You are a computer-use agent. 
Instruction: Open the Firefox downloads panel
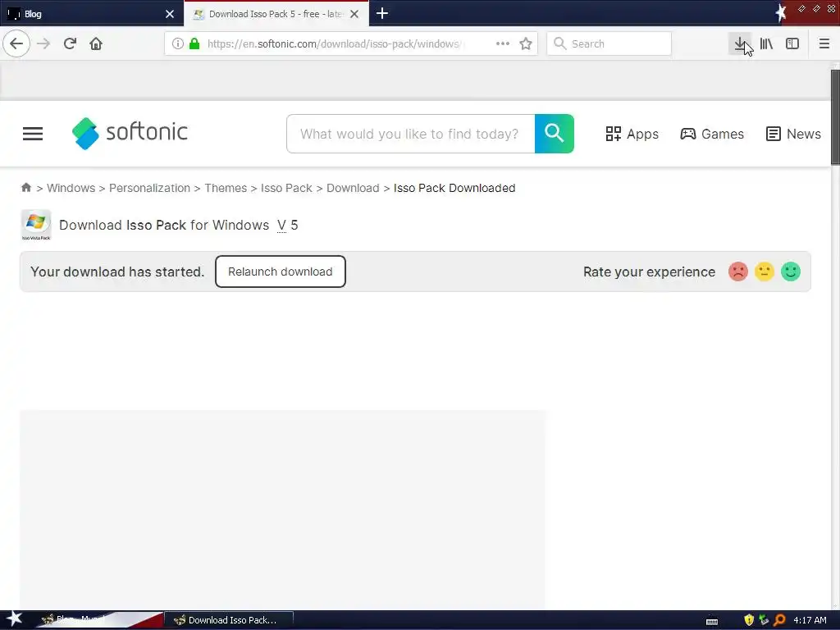click(x=741, y=44)
